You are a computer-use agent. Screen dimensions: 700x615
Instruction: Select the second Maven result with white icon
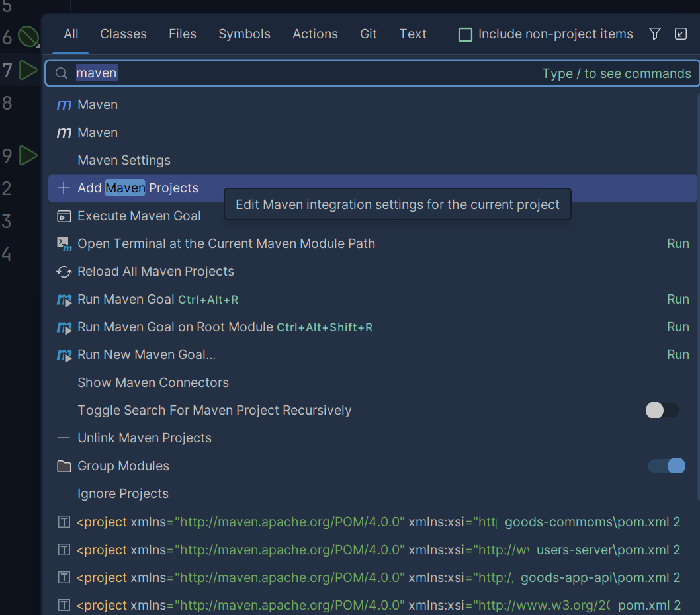click(372, 132)
